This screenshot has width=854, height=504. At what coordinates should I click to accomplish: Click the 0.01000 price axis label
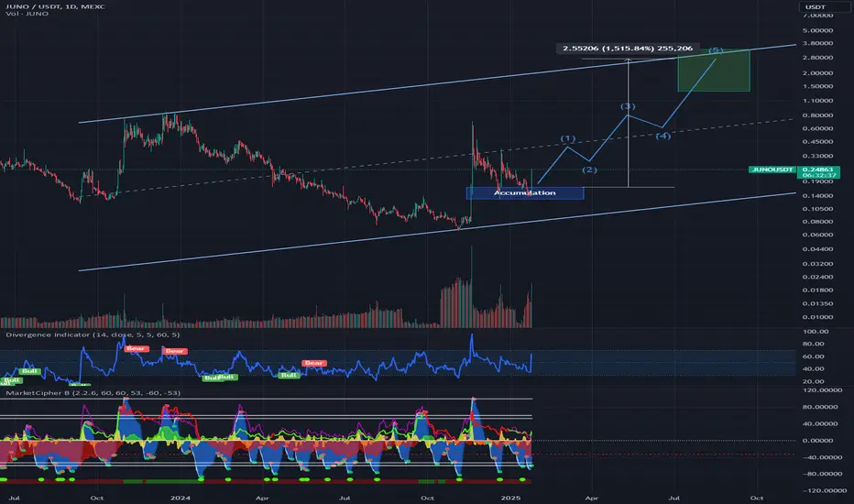[x=817, y=317]
